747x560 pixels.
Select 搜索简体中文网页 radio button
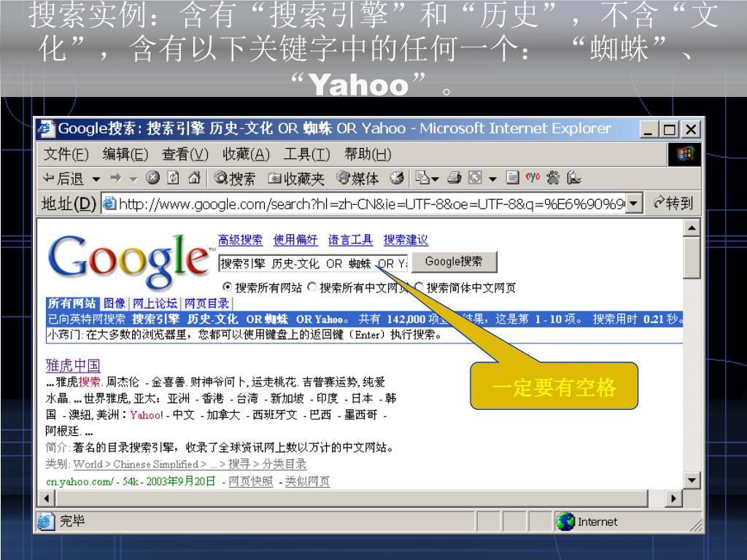419,287
